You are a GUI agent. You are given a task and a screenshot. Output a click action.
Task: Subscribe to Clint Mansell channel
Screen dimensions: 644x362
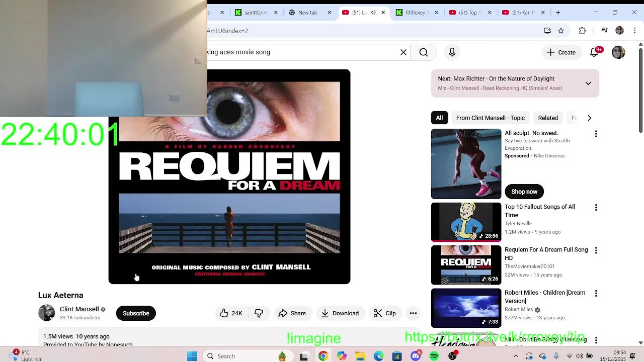pyautogui.click(x=136, y=313)
